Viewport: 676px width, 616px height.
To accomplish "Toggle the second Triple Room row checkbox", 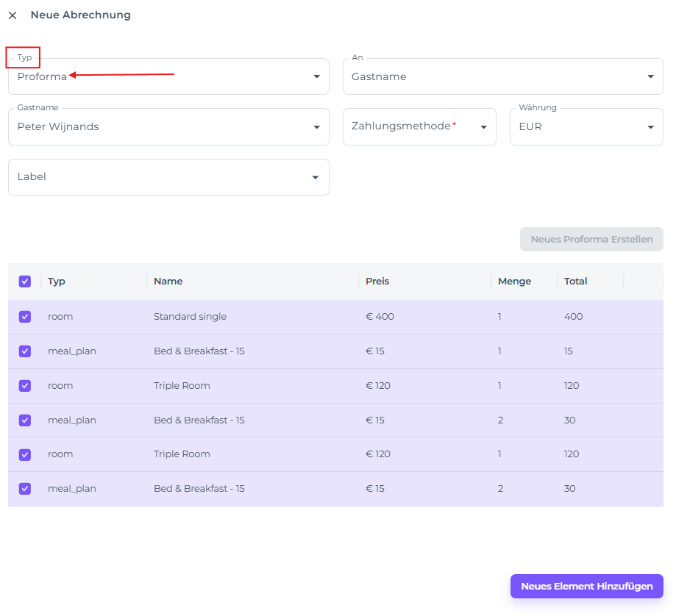I will coord(25,454).
